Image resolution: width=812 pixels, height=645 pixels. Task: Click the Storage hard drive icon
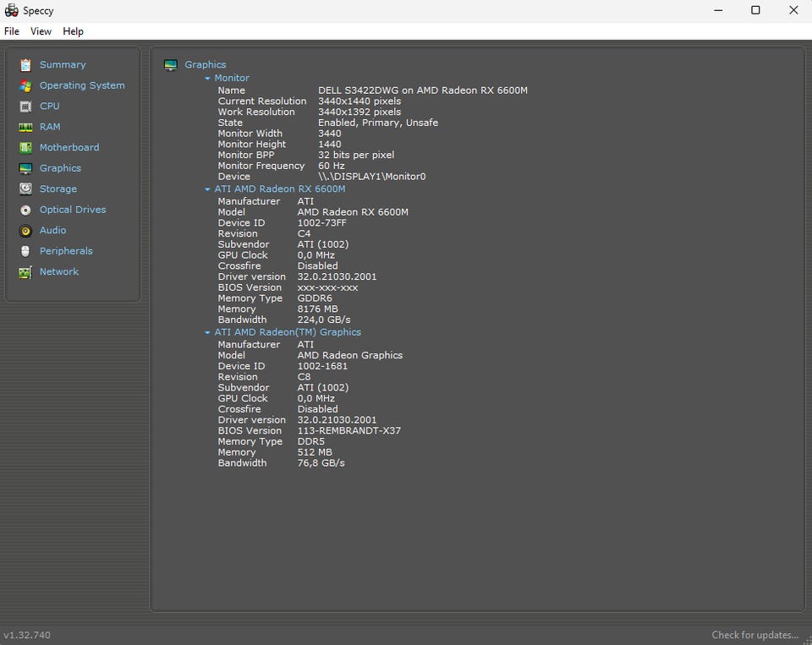click(x=25, y=189)
